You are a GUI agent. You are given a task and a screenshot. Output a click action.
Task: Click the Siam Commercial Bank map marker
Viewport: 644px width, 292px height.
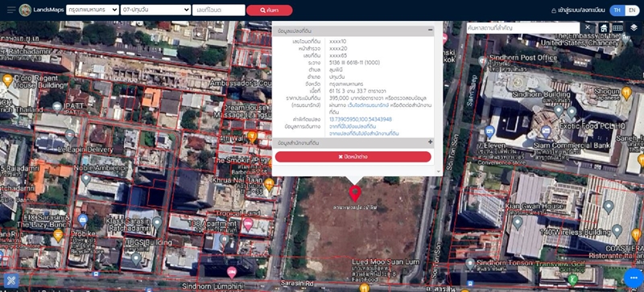546,132
